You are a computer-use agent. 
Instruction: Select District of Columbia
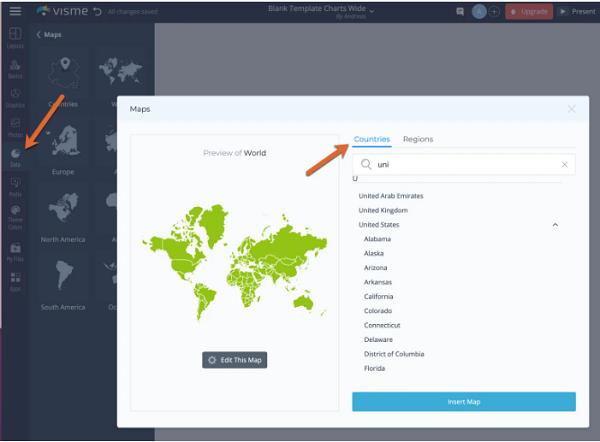[x=394, y=354]
